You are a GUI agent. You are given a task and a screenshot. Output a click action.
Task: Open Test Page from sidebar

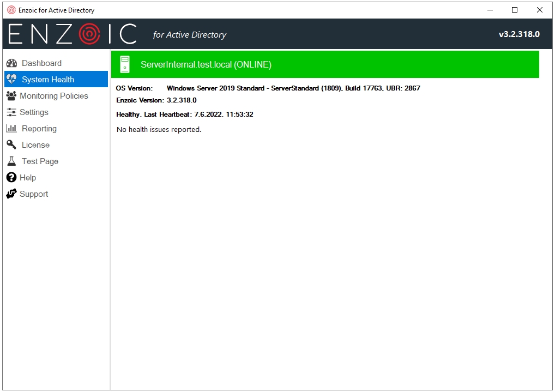pyautogui.click(x=40, y=161)
